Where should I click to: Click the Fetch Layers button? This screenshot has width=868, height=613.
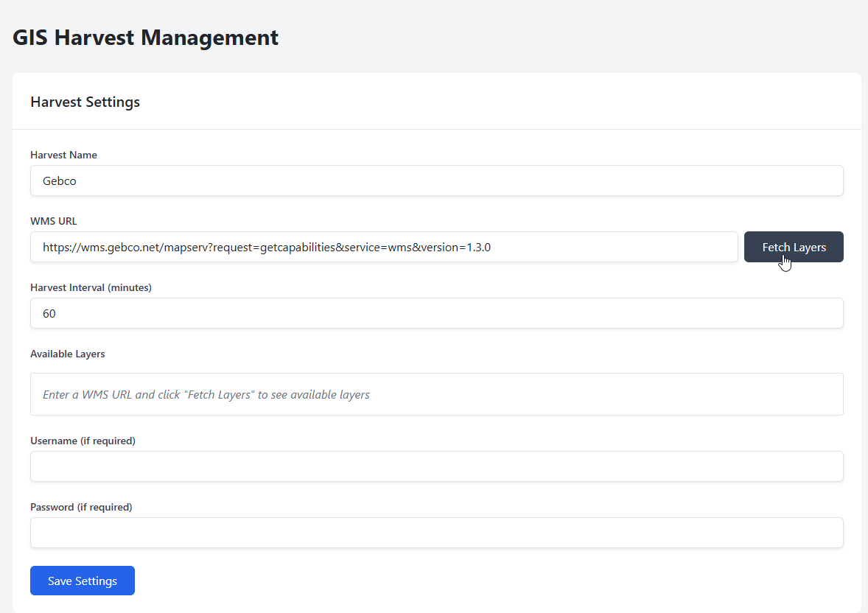tap(793, 247)
